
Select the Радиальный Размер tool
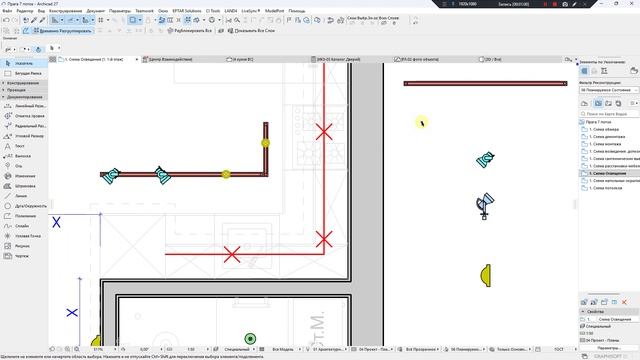(x=24, y=126)
